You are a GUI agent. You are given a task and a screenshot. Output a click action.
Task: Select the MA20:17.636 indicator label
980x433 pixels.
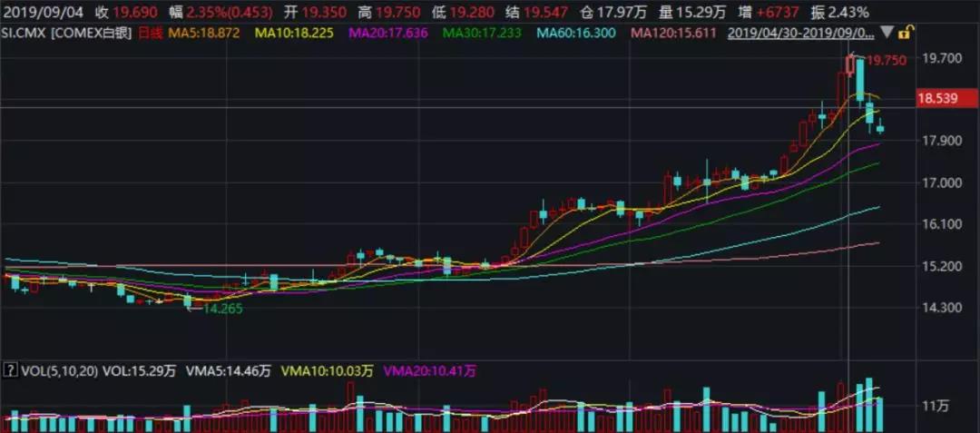click(388, 32)
